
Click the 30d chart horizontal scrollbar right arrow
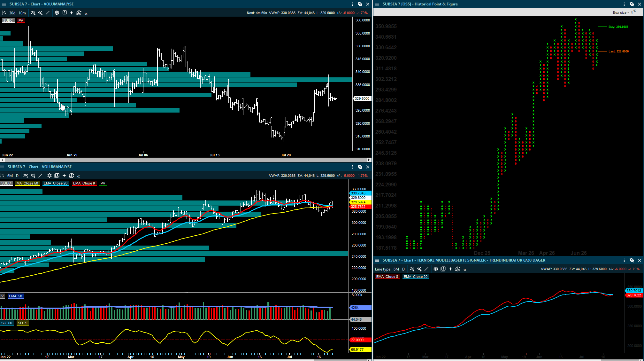tap(369, 160)
